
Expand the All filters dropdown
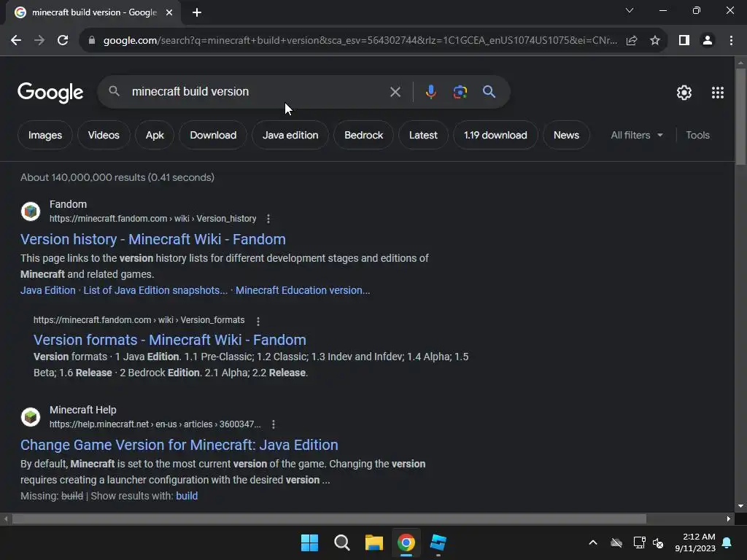[x=636, y=135]
